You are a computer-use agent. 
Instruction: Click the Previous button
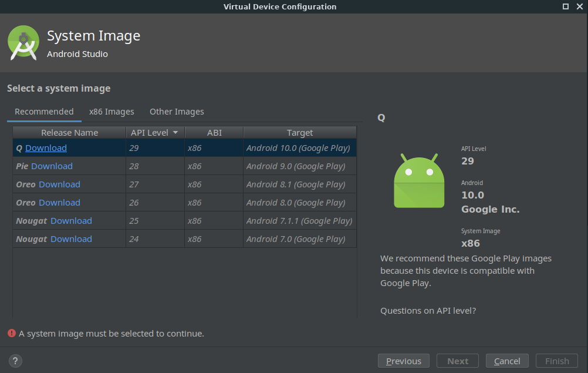point(404,361)
